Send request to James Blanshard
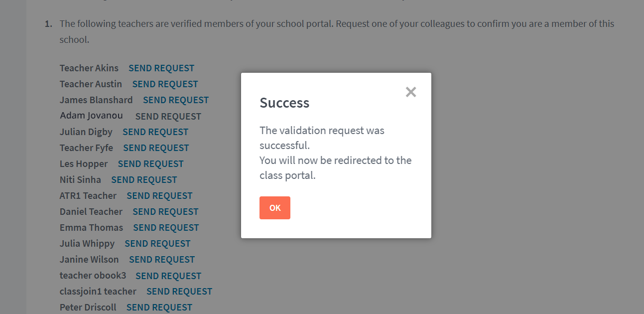 point(176,100)
